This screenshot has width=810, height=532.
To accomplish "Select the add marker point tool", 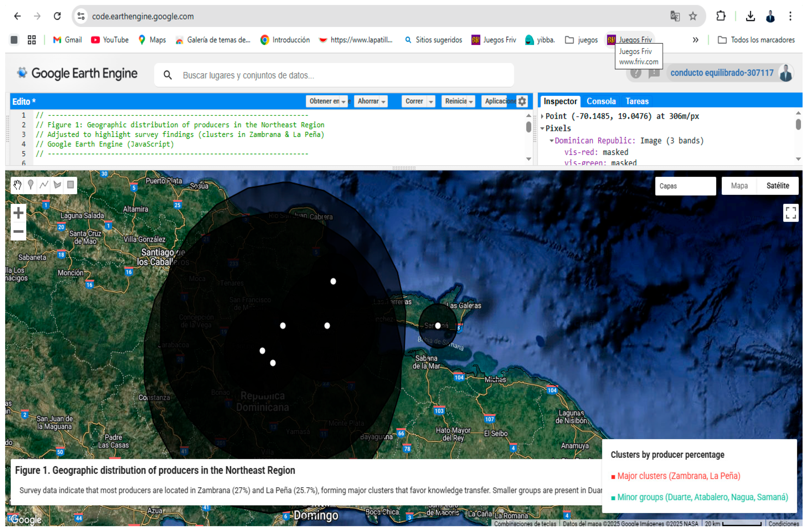I will 31,185.
